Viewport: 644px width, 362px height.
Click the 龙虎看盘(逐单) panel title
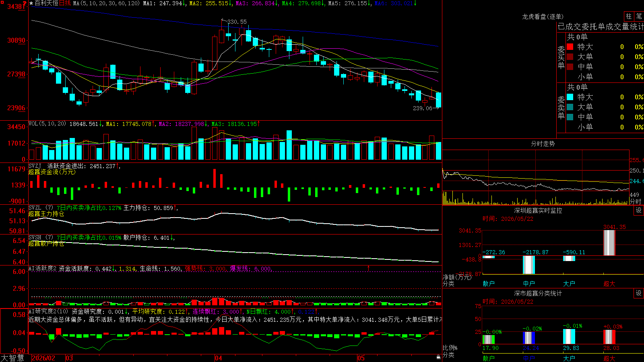(x=543, y=16)
